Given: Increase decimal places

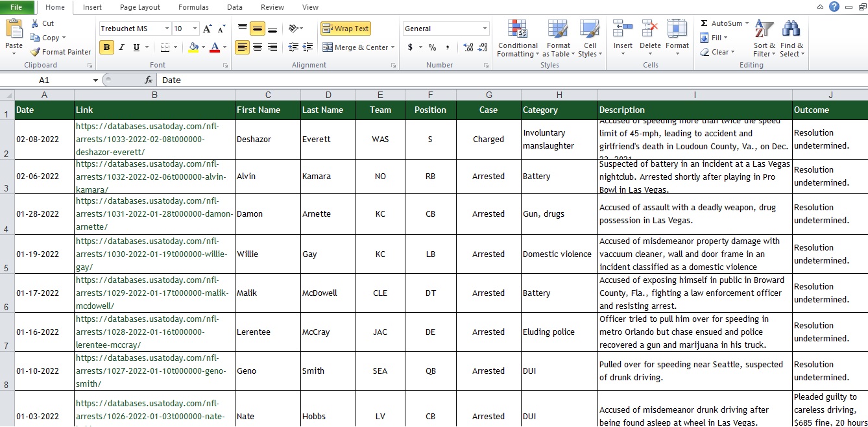Looking at the screenshot, I should coord(468,47).
